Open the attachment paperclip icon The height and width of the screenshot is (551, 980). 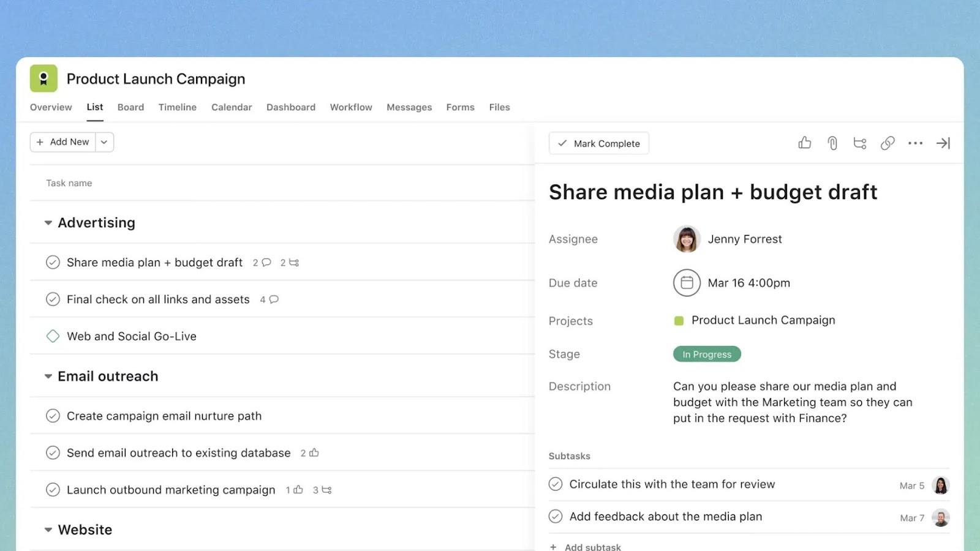coord(832,143)
